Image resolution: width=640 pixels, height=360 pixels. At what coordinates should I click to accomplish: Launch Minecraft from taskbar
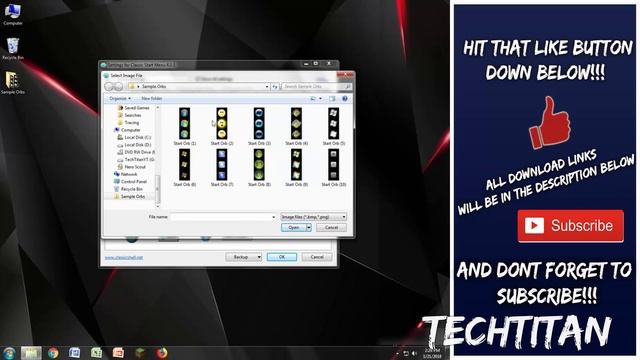(x=140, y=353)
